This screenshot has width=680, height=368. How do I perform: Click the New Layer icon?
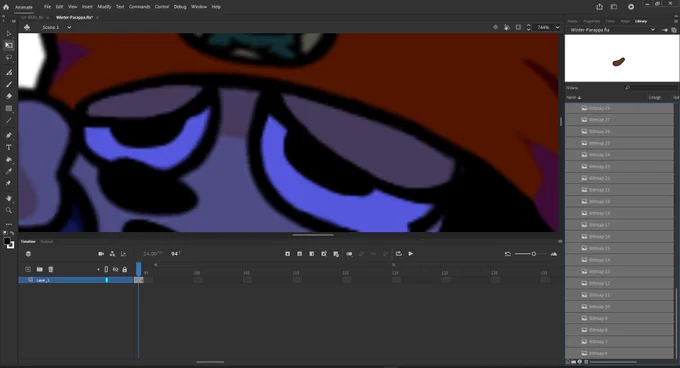tap(28, 269)
